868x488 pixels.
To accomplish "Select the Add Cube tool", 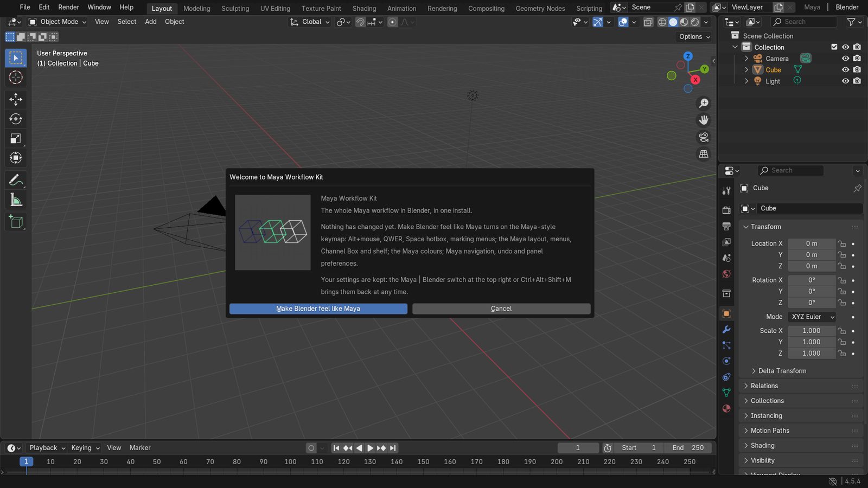I will [16, 221].
